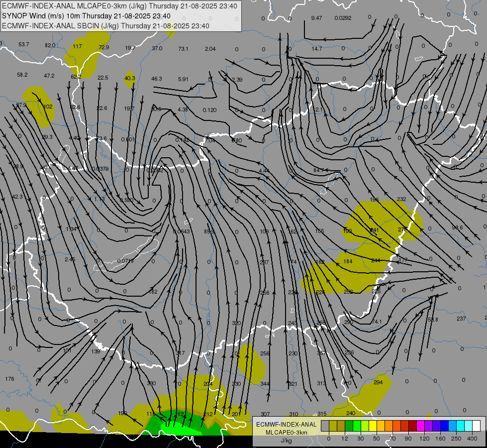Click the 72.9 grid value
The height and width of the screenshot is (448, 487).
coord(104,47)
